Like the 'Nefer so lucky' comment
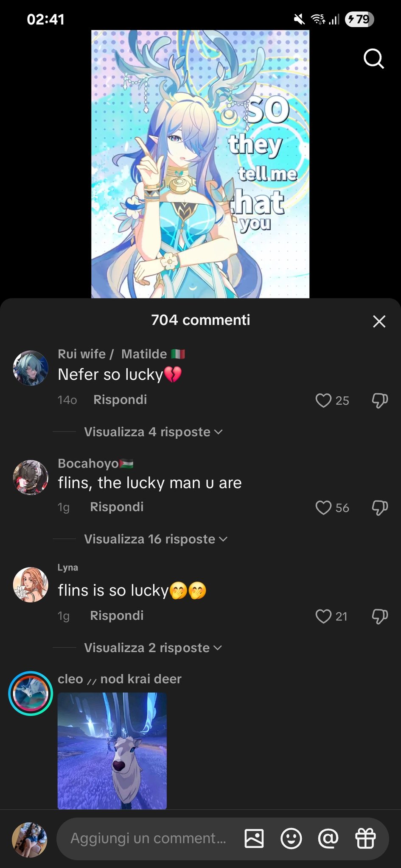 (323, 401)
